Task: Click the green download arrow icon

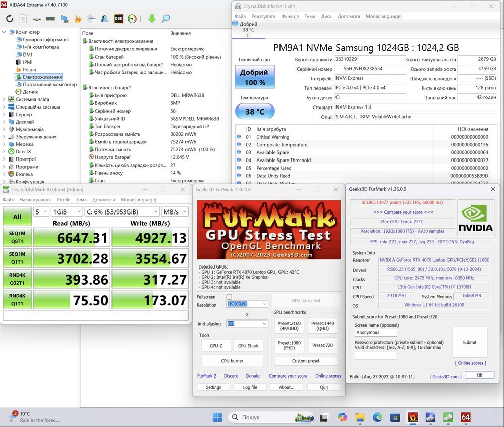Action: click(x=152, y=19)
